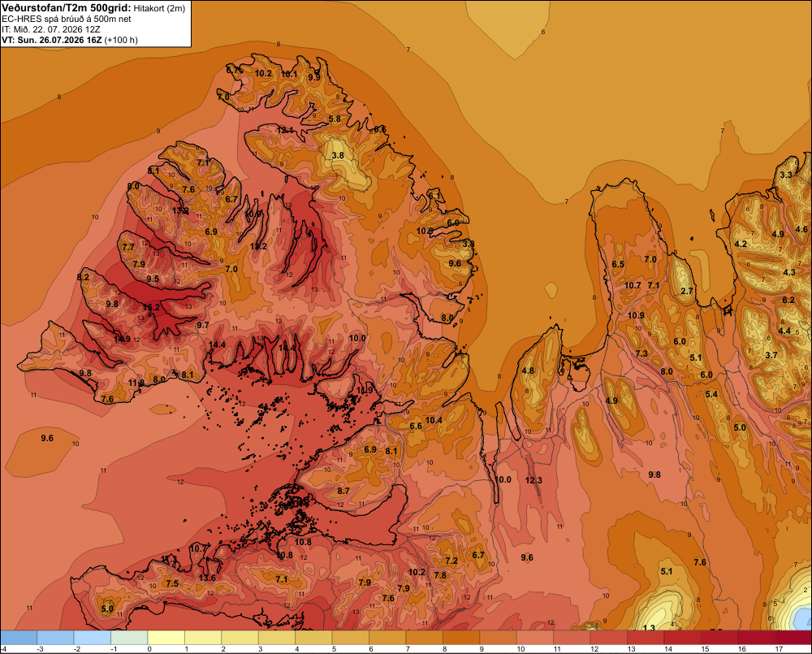This screenshot has height=654, width=812.
Task: Click the 11.8 temperature value
Action: click(x=136, y=383)
